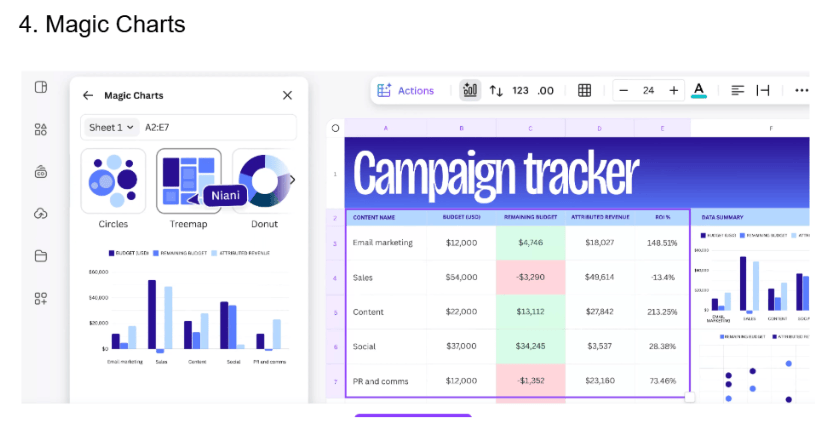Close the Magic Charts panel
This screenshot has width=815, height=433.
287,95
